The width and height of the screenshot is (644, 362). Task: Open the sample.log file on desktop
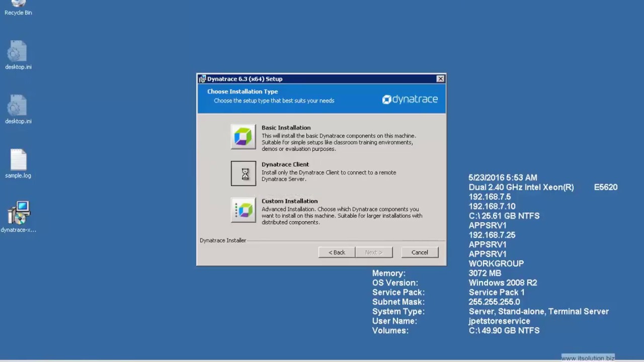pyautogui.click(x=18, y=164)
